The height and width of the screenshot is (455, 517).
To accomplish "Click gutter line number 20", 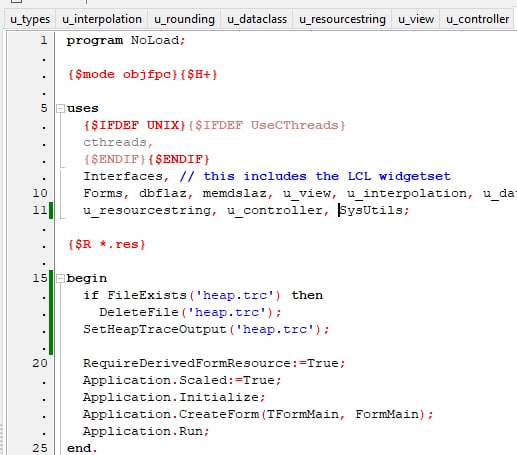I will [40, 363].
